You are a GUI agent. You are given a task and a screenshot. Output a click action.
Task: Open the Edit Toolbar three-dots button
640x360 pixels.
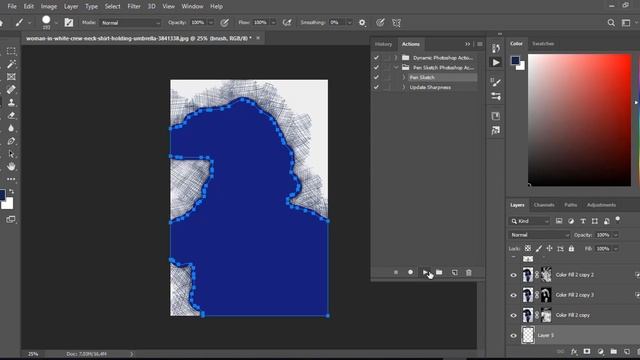click(11, 179)
